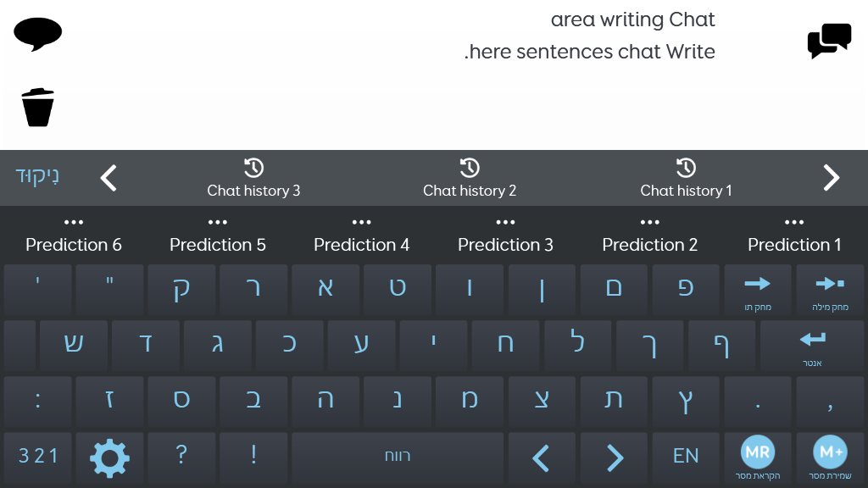Show previous chat history with left chevron
This screenshot has height=488, width=868.
tap(108, 178)
